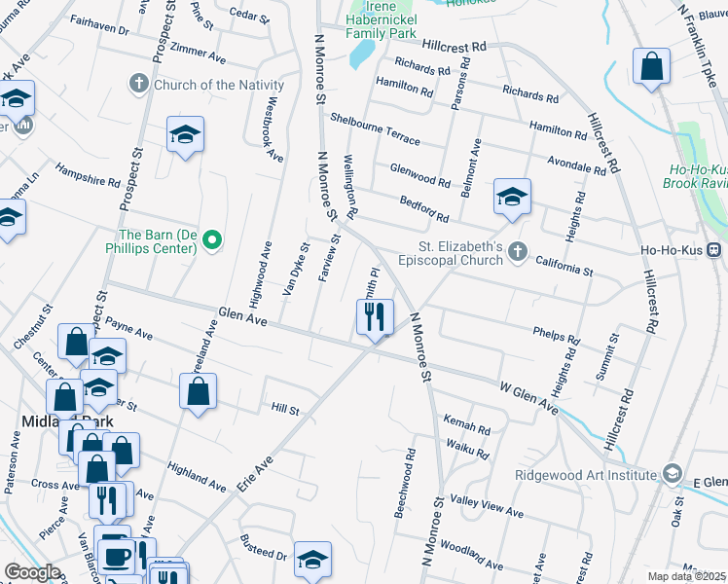This screenshot has width=728, height=584.
Task: Click the Google logo
Action: (x=32, y=572)
